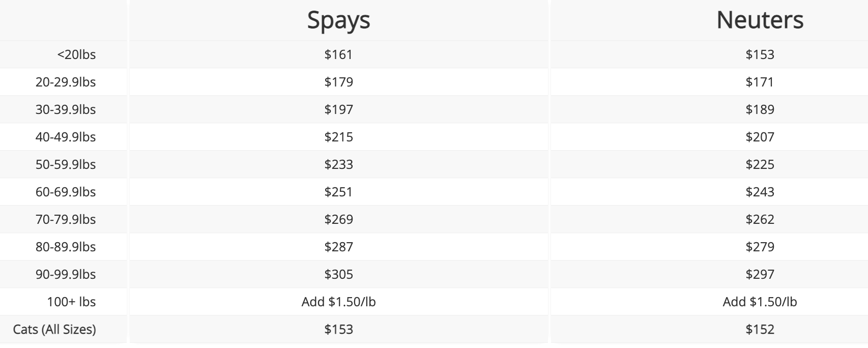Screen dimensions: 868x348
Task: Click the Neuters column header
Action: click(x=760, y=20)
